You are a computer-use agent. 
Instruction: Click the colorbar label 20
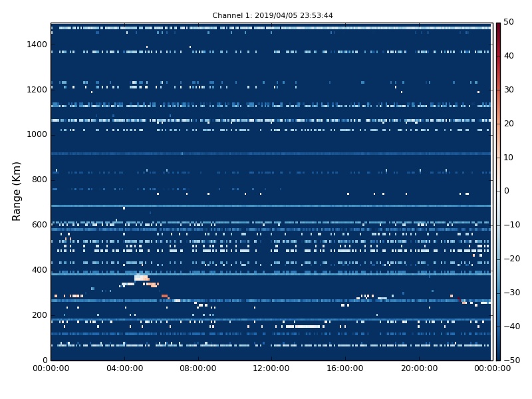coord(509,124)
